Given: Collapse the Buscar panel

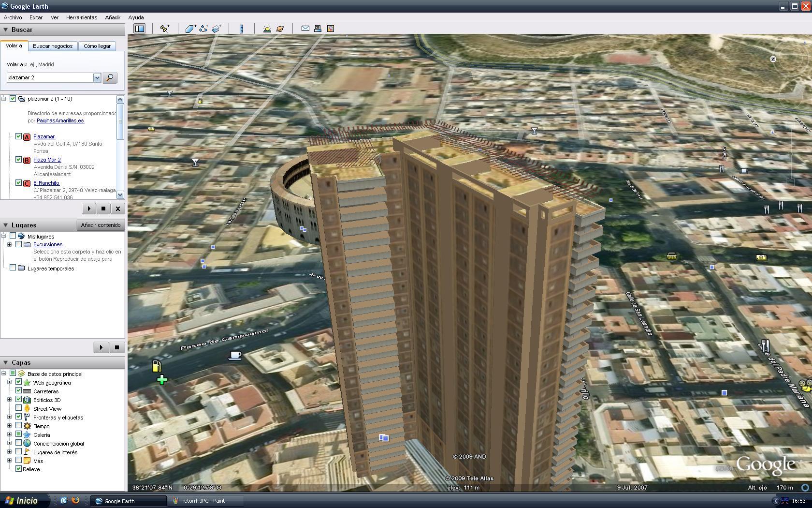Looking at the screenshot, I should 6,30.
